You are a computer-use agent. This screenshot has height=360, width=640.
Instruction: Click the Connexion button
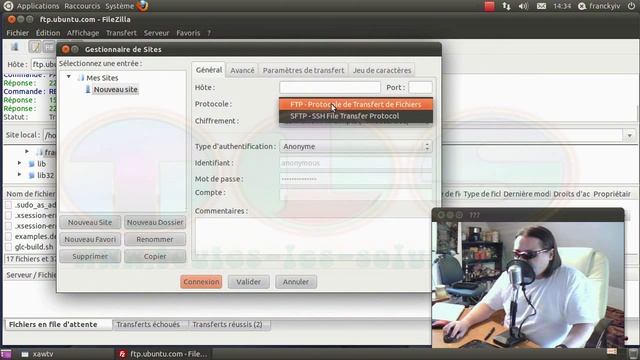[x=201, y=282]
